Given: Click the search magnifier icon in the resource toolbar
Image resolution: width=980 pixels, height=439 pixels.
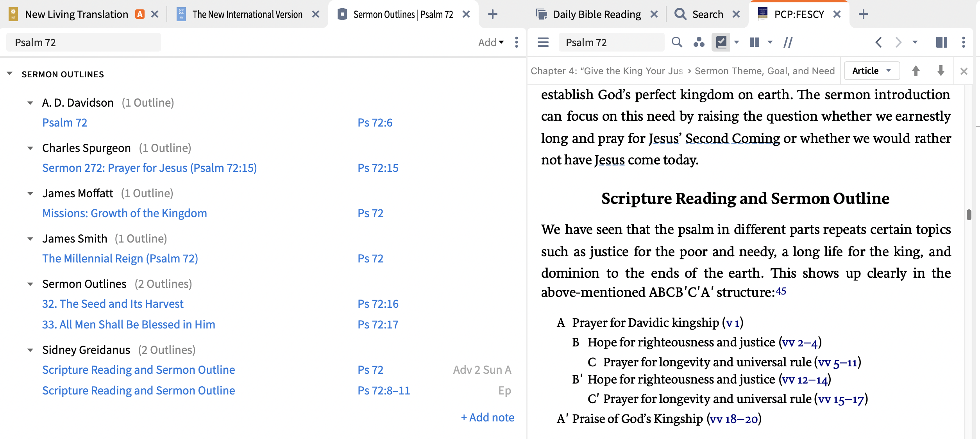Looking at the screenshot, I should click(x=677, y=42).
